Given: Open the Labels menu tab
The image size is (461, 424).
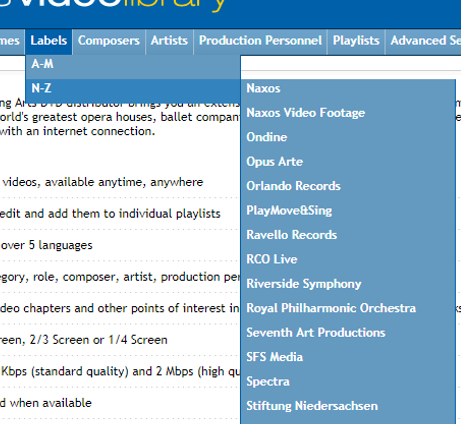Looking at the screenshot, I should [x=49, y=41].
